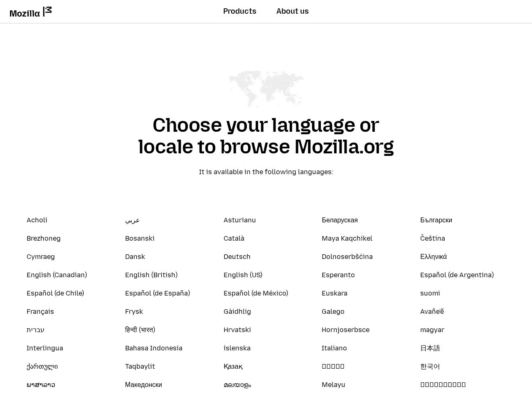Click the Català language link

[234, 238]
